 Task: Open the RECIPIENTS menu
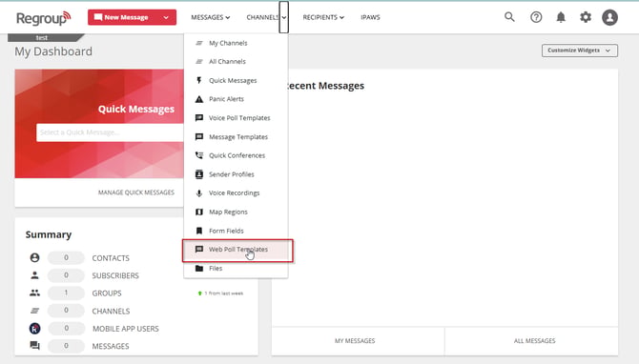click(323, 17)
